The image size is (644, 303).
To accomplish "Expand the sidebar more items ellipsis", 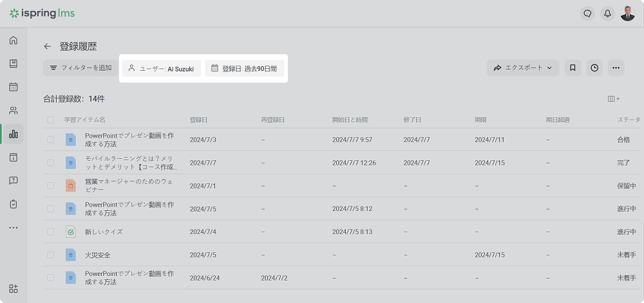I will click(x=14, y=228).
